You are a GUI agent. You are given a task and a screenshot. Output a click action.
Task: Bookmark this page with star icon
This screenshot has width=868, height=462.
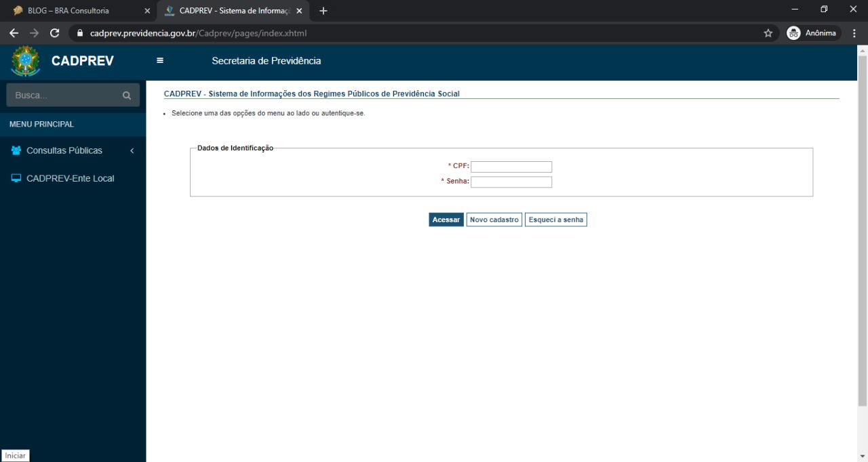click(x=768, y=33)
